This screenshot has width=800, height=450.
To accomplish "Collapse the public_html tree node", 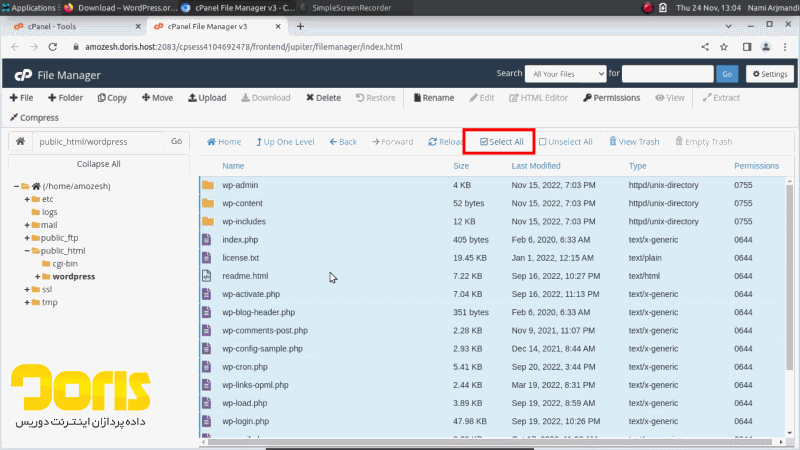I will click(27, 251).
